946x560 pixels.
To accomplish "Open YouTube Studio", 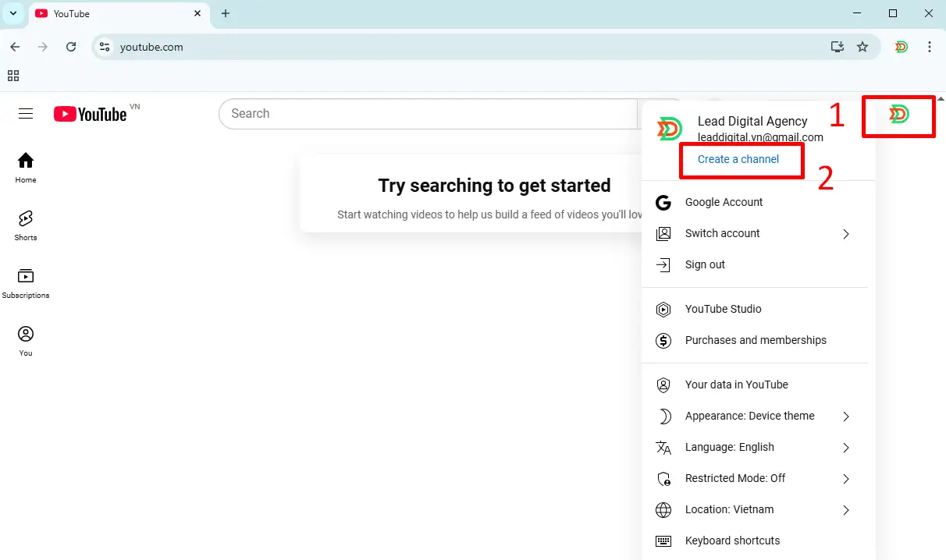I will click(755, 309).
